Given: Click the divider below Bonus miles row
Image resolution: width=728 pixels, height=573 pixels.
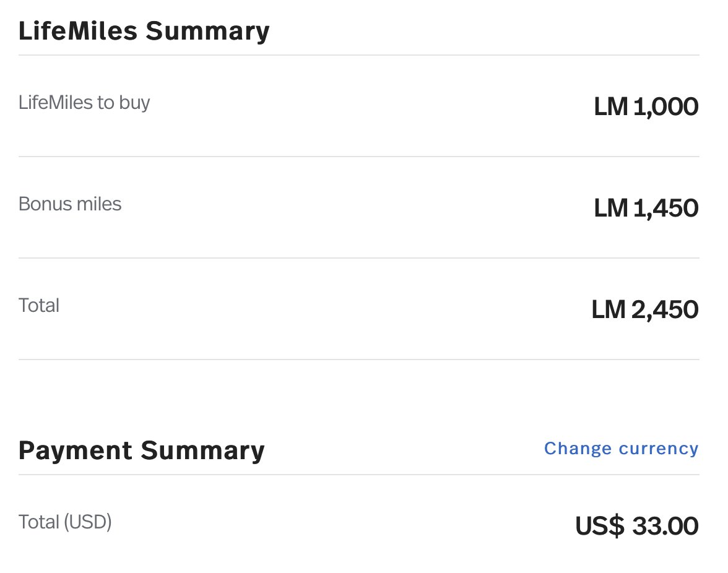Looking at the screenshot, I should pos(359,258).
